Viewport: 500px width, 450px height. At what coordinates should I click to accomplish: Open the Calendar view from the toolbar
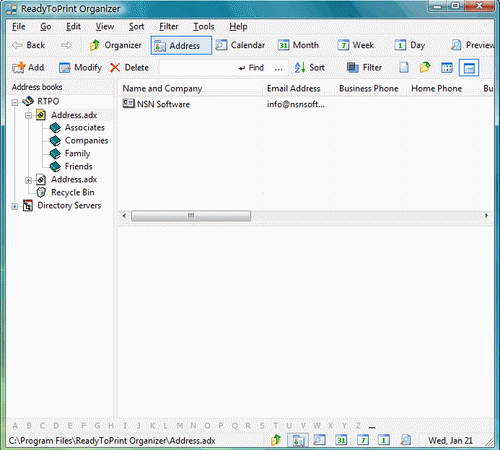point(240,45)
